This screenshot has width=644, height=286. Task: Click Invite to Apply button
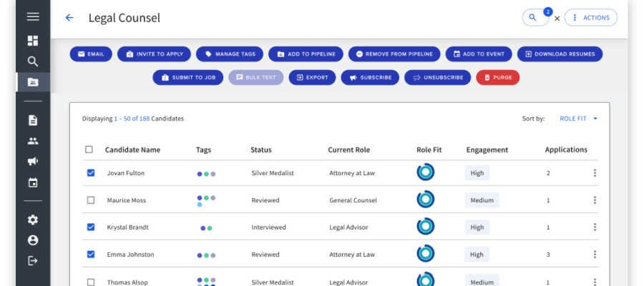pyautogui.click(x=154, y=54)
